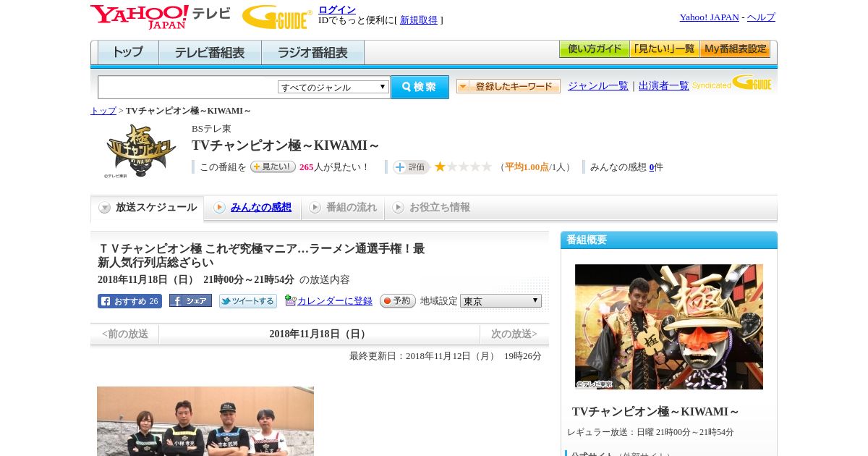Open the ログイン link
Screen dimensions: 868x456
pyautogui.click(x=337, y=9)
